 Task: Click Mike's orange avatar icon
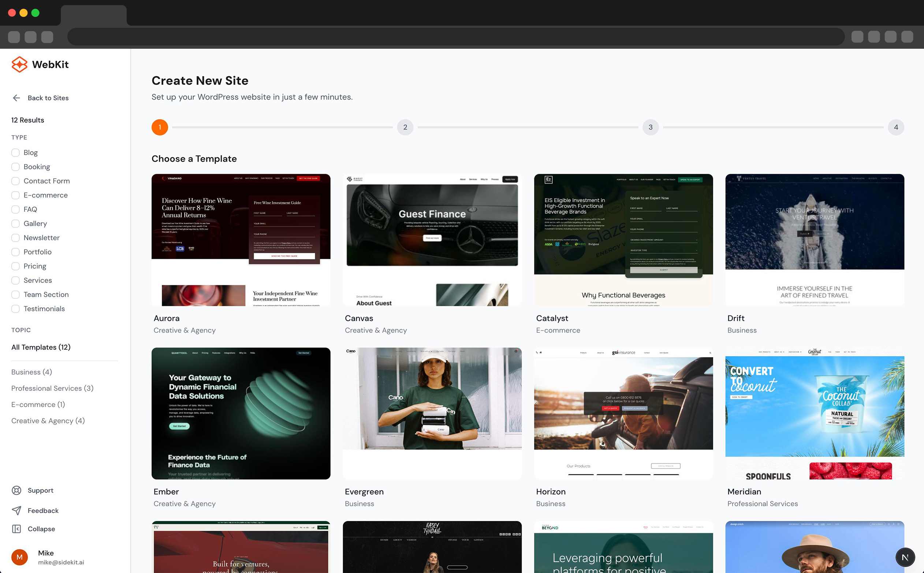tap(20, 557)
